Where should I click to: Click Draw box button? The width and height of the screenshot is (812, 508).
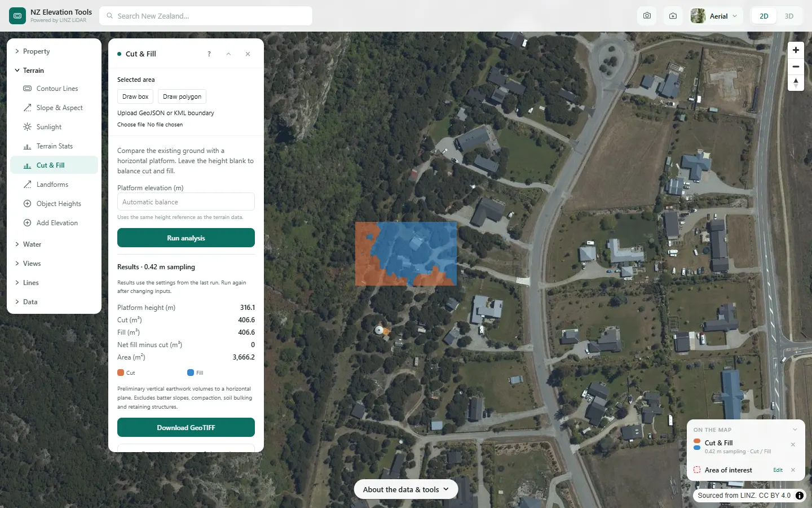pos(135,97)
